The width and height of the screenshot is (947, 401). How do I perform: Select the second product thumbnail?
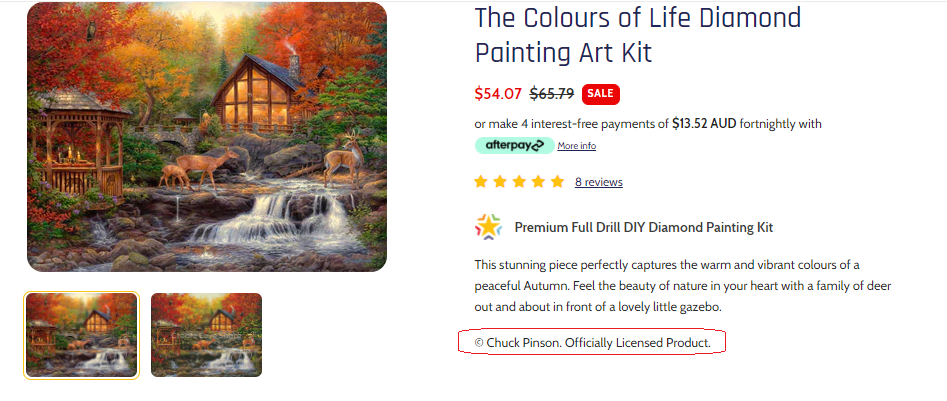click(206, 335)
